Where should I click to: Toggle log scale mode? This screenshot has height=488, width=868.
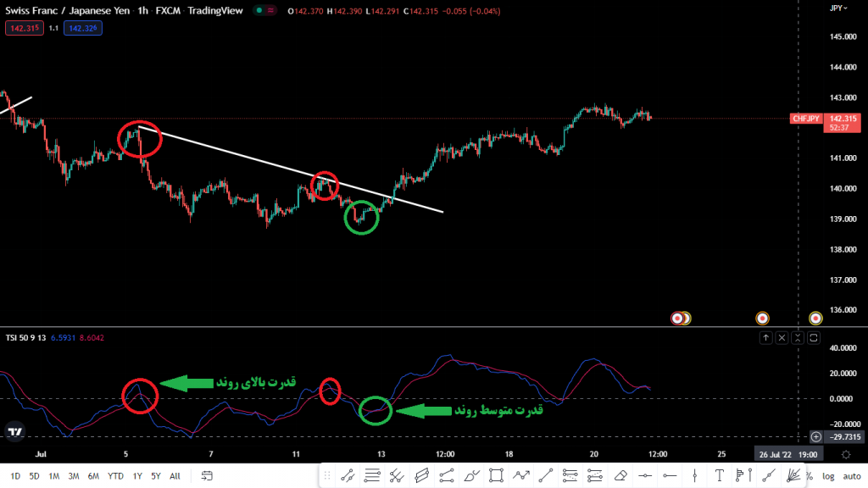(x=828, y=476)
